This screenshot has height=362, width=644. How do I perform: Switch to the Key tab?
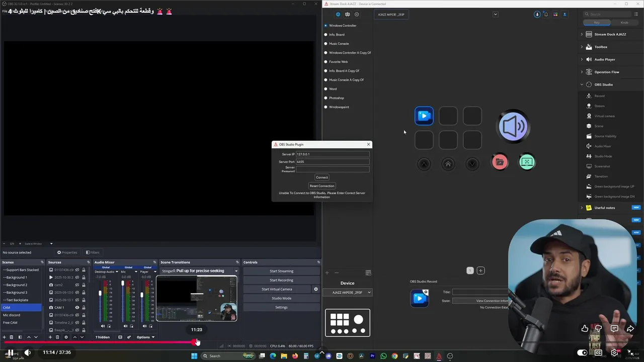coord(597,23)
